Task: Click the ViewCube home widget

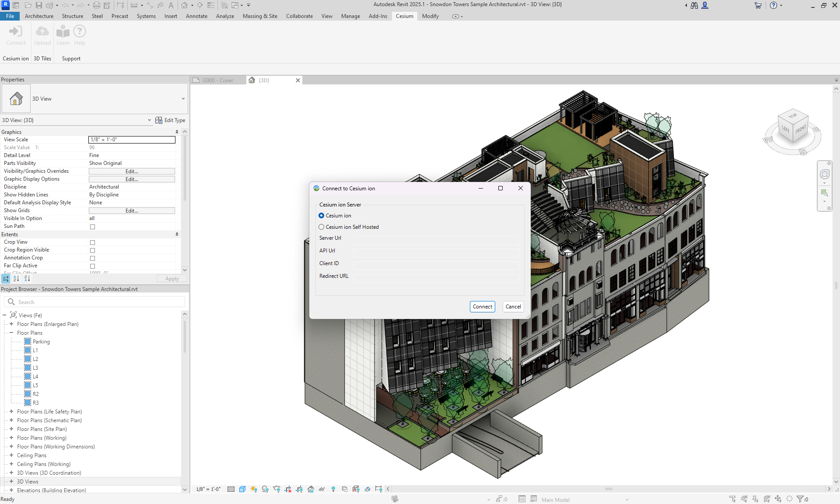Action: tap(793, 127)
